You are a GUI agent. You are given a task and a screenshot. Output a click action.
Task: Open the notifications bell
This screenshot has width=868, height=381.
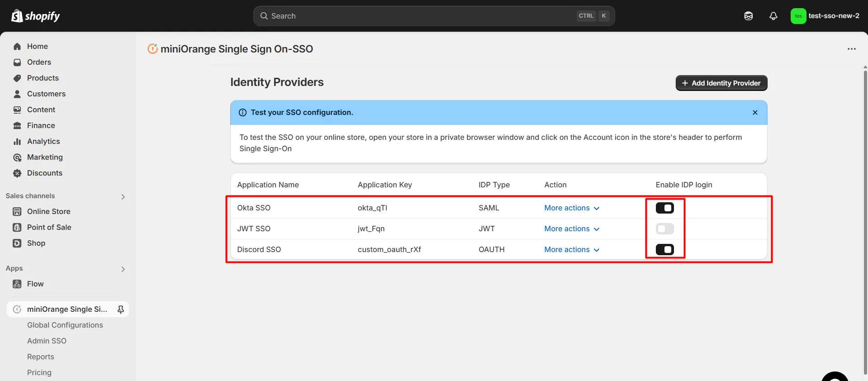pos(773,16)
